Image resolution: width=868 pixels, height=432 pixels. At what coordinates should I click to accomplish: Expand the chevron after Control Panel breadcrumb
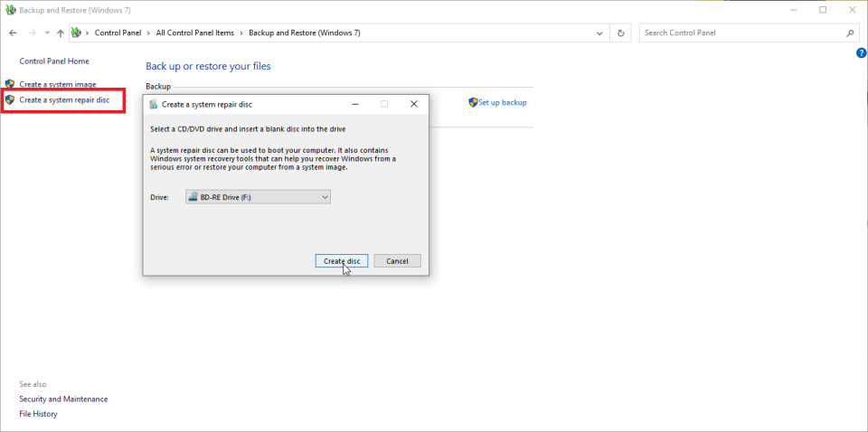tap(149, 33)
